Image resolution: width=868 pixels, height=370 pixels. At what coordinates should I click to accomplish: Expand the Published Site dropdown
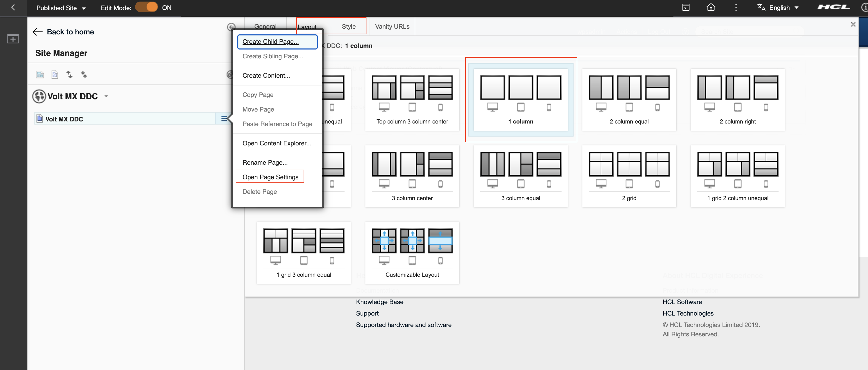click(61, 8)
